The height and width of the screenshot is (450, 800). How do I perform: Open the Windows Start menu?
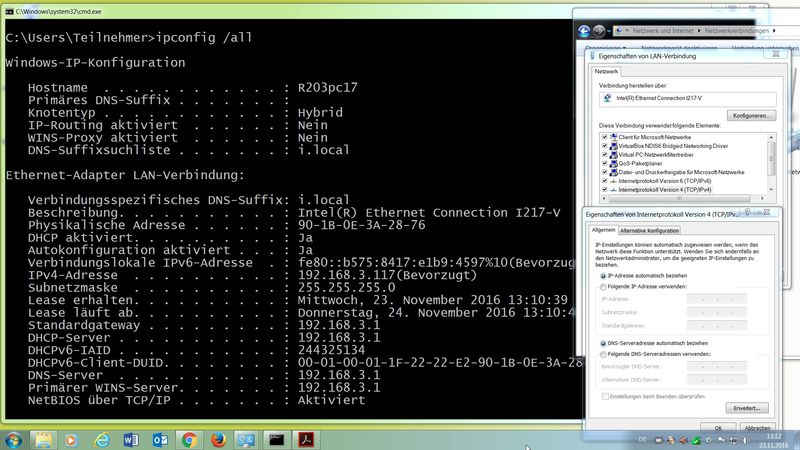[x=14, y=440]
